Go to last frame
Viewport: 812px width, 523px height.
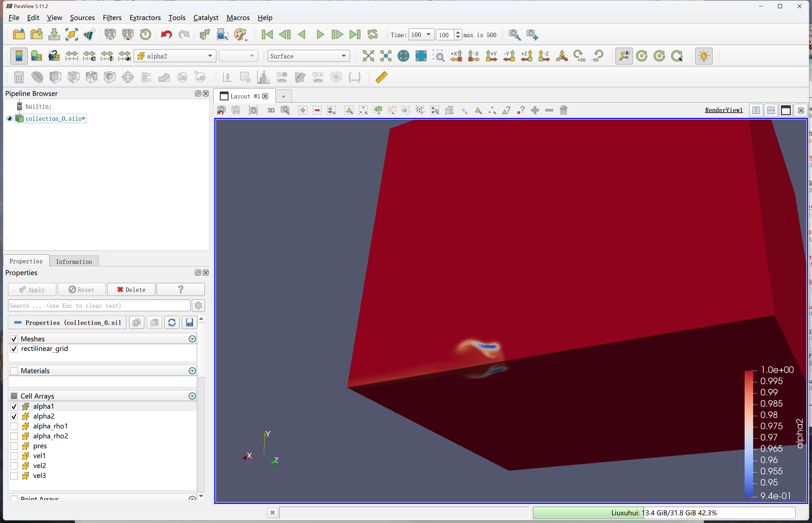[x=355, y=34]
